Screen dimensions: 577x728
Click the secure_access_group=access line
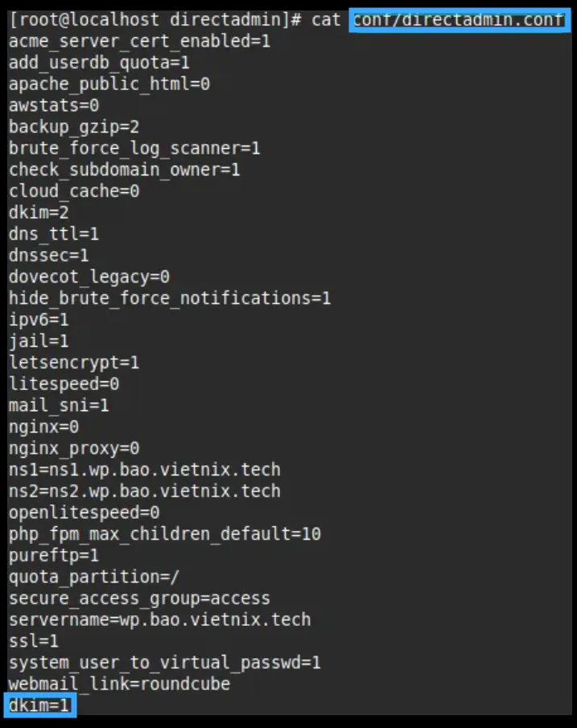click(x=139, y=598)
